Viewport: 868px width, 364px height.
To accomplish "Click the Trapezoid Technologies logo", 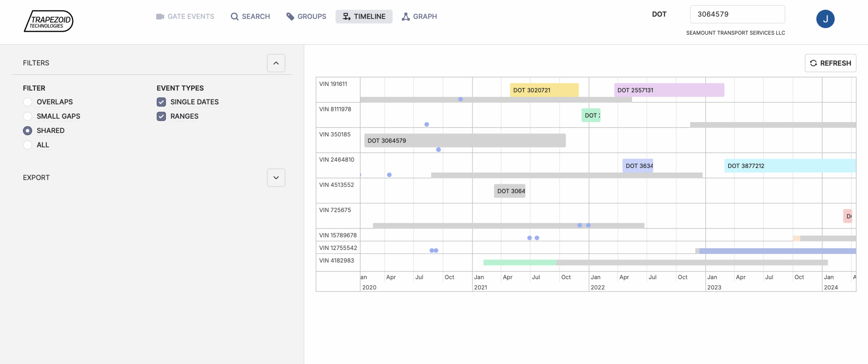I will coord(48,21).
